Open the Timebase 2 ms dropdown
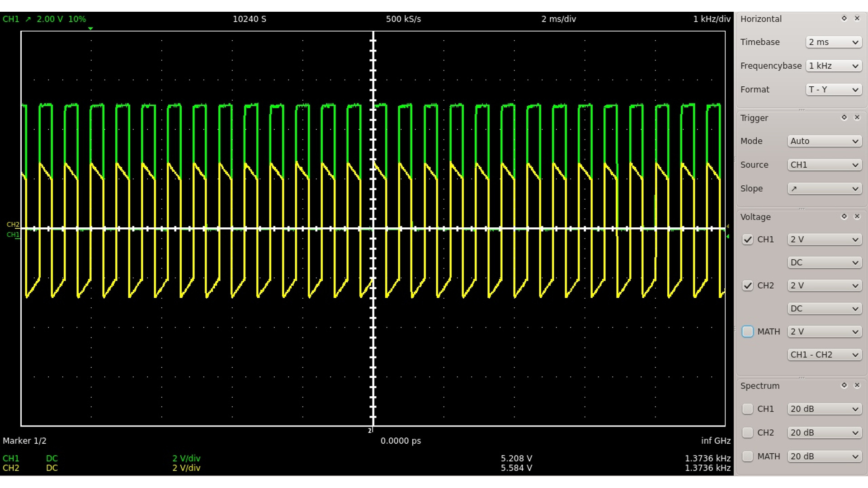The image size is (868, 488). coord(834,42)
